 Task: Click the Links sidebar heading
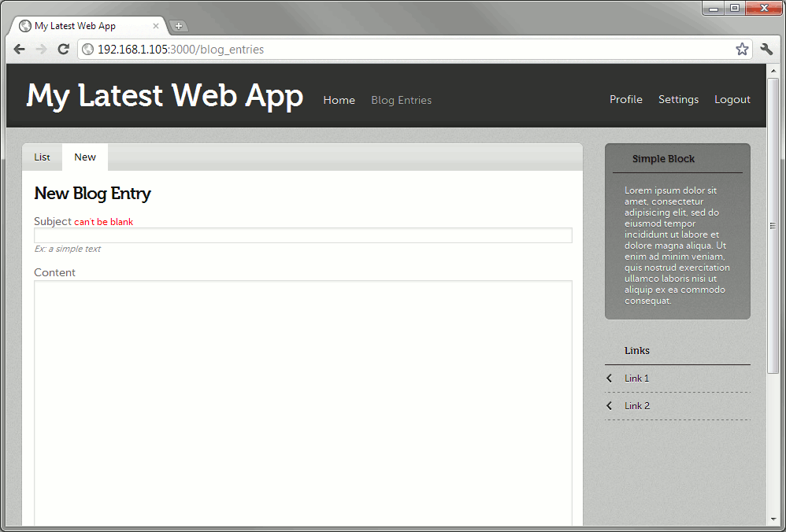(x=637, y=351)
